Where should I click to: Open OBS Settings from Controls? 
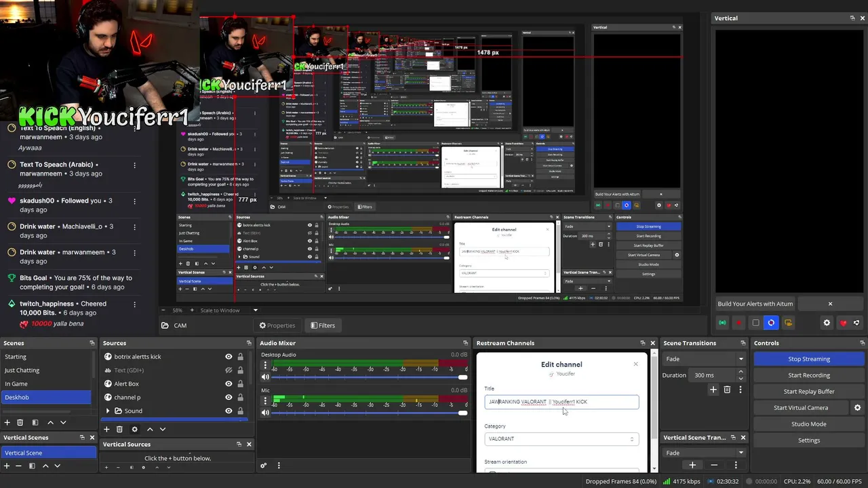coord(809,441)
